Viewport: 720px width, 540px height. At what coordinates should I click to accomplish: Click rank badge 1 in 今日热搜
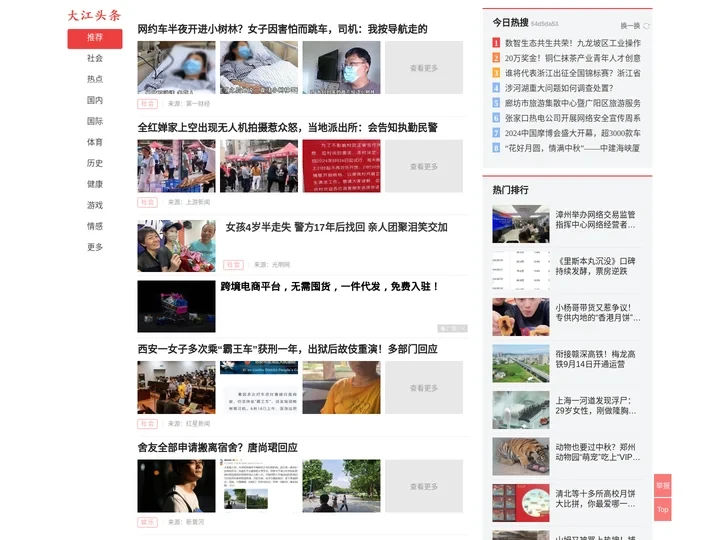click(x=496, y=43)
